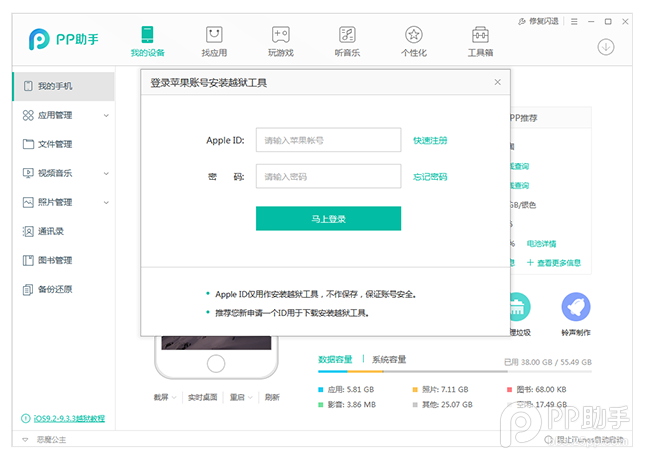
Task: Click the 备份还原 documents icon
Action: coord(28,290)
